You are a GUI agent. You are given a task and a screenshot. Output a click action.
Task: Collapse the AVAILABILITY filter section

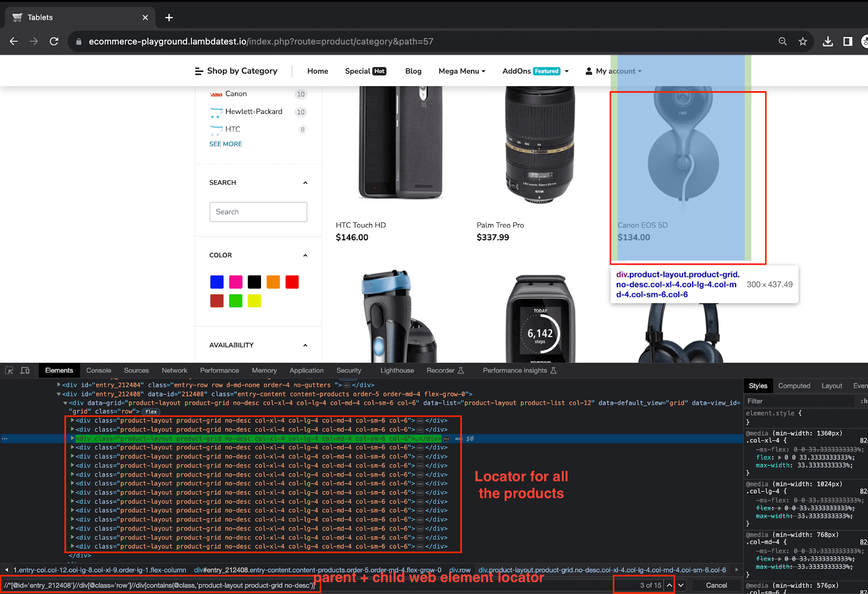point(306,345)
